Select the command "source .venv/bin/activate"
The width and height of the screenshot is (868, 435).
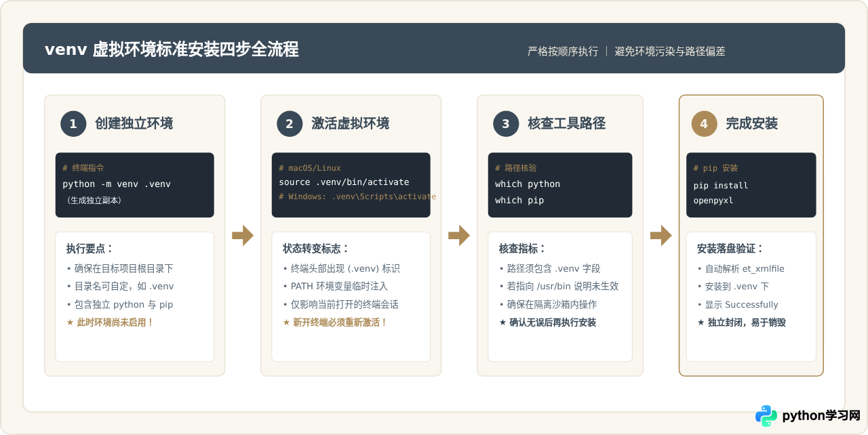pyautogui.click(x=344, y=182)
